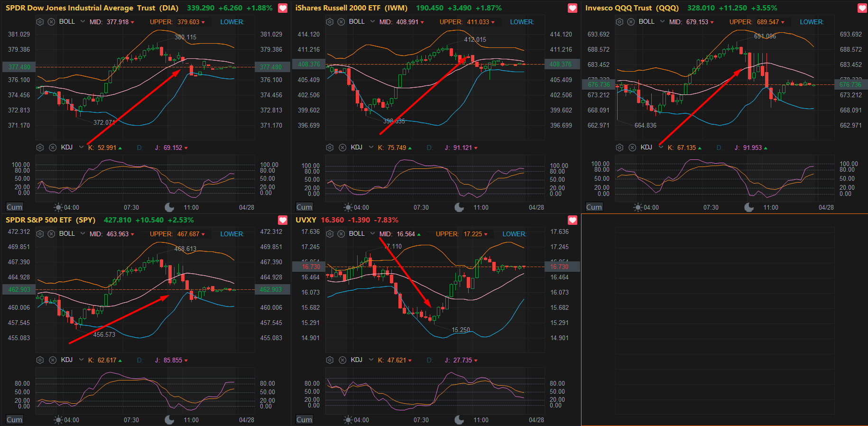
Task: Toggle favorite heart for UVXY
Action: [573, 220]
